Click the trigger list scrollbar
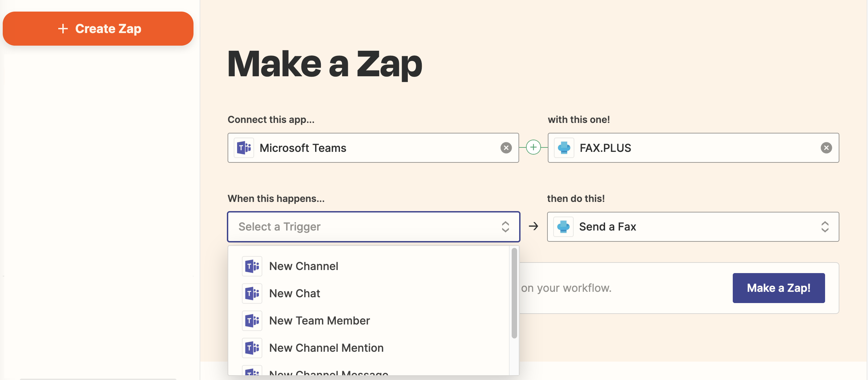 (514, 293)
